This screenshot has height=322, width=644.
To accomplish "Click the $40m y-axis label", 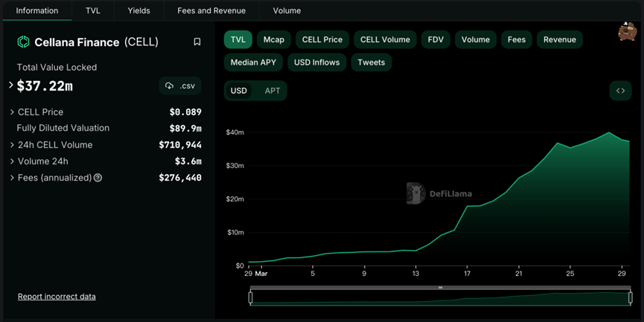I will click(x=235, y=132).
